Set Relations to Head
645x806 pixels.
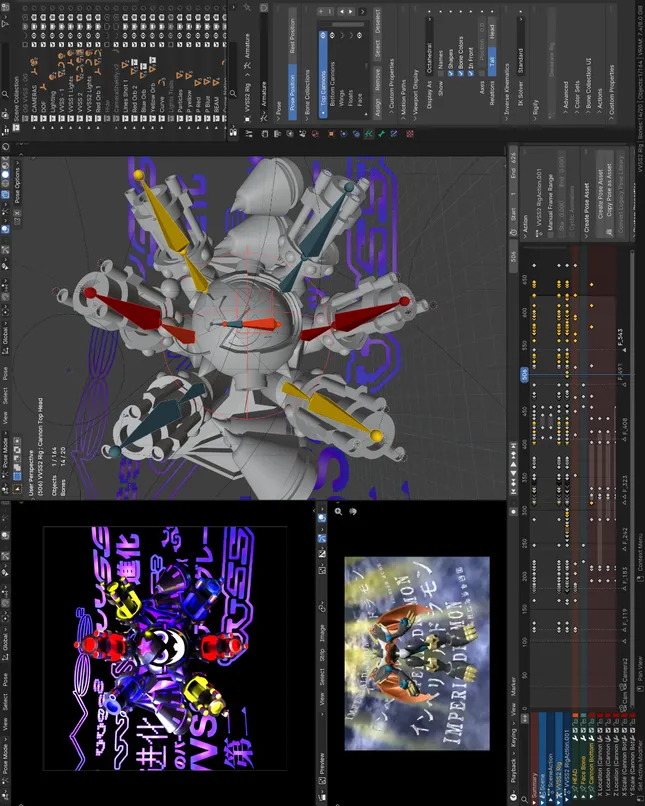(x=492, y=32)
